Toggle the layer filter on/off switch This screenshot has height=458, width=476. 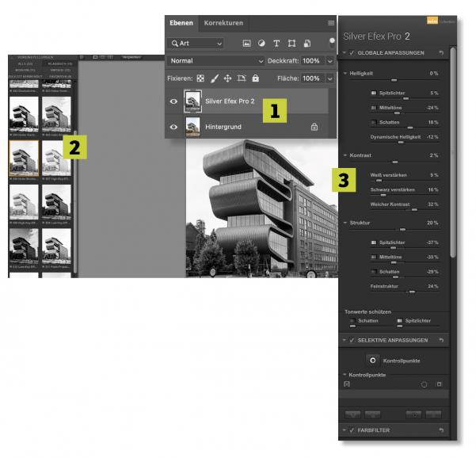(332, 43)
